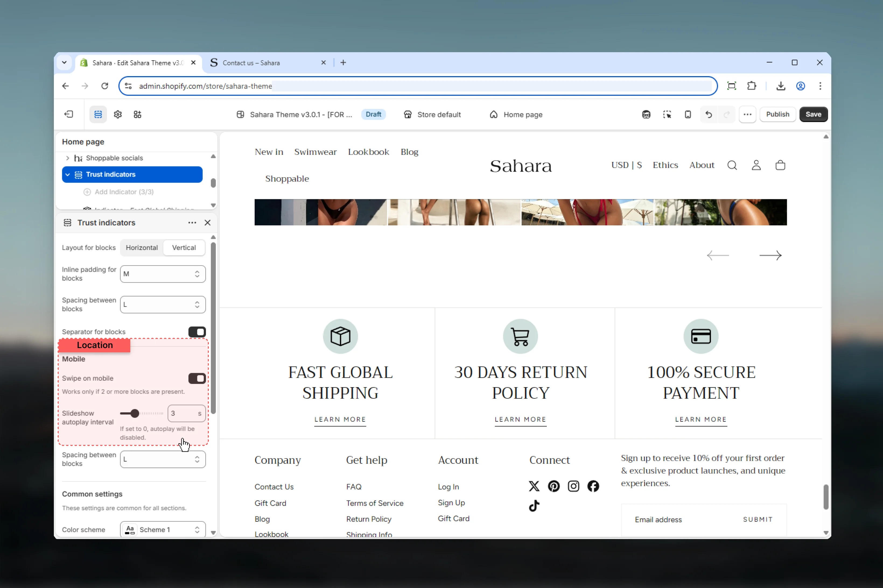Open a new browser tab
883x588 pixels.
click(x=343, y=63)
